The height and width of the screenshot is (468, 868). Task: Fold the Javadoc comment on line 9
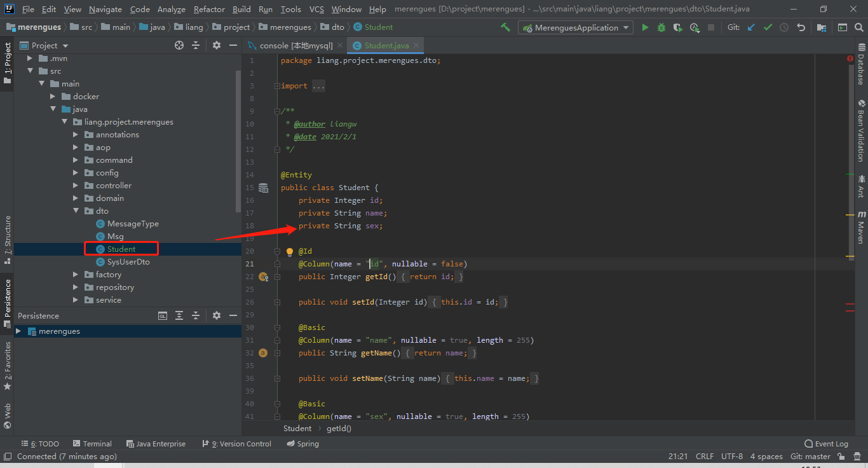(x=277, y=111)
